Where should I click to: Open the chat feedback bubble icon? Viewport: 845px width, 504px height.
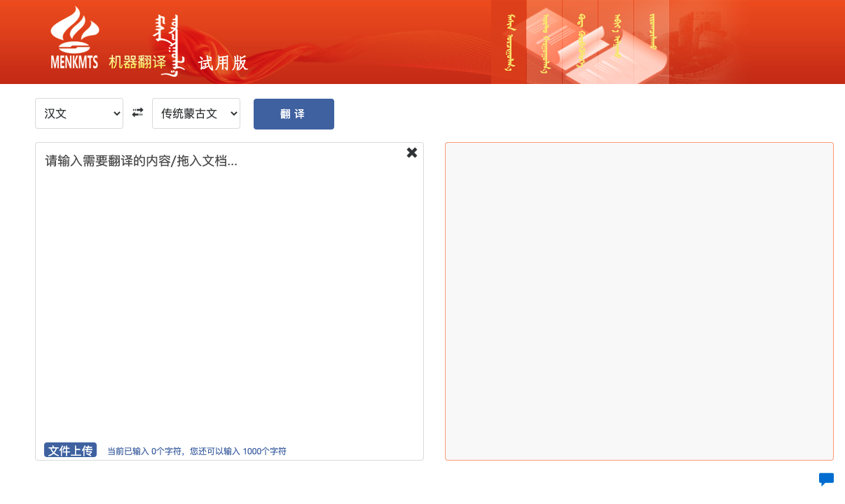click(x=826, y=479)
